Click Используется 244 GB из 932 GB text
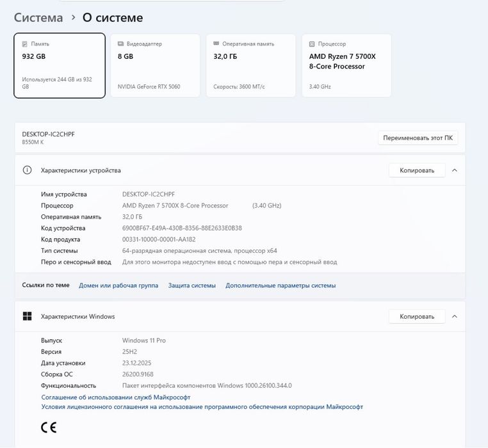 click(x=57, y=83)
